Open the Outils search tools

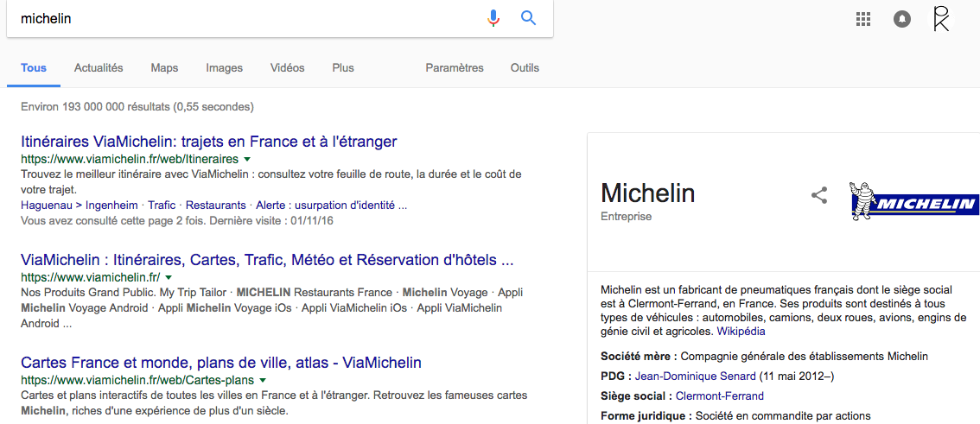pos(525,68)
